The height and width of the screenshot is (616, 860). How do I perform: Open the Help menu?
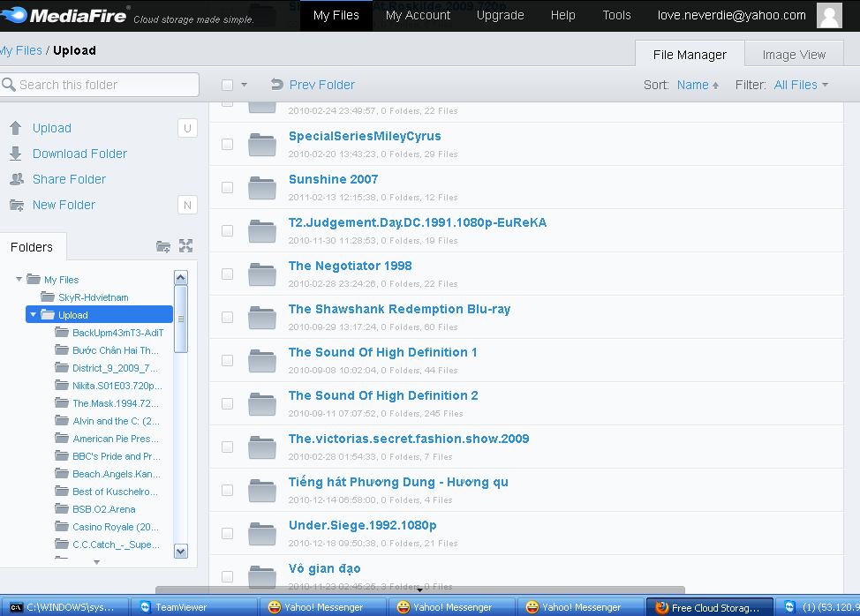coord(562,15)
